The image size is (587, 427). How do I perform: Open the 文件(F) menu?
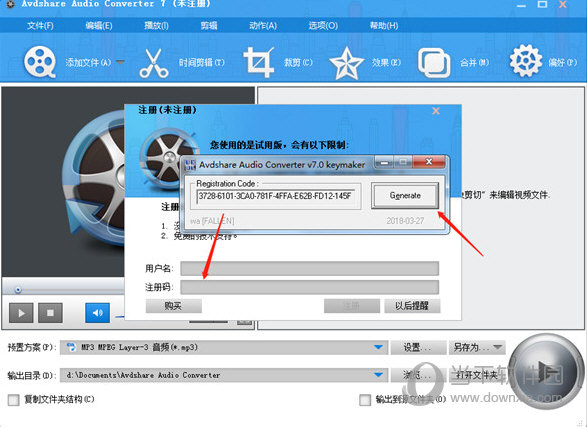coord(40,26)
